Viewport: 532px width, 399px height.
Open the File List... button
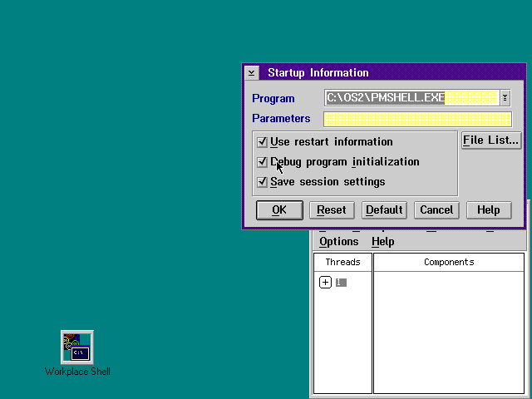[x=491, y=140]
